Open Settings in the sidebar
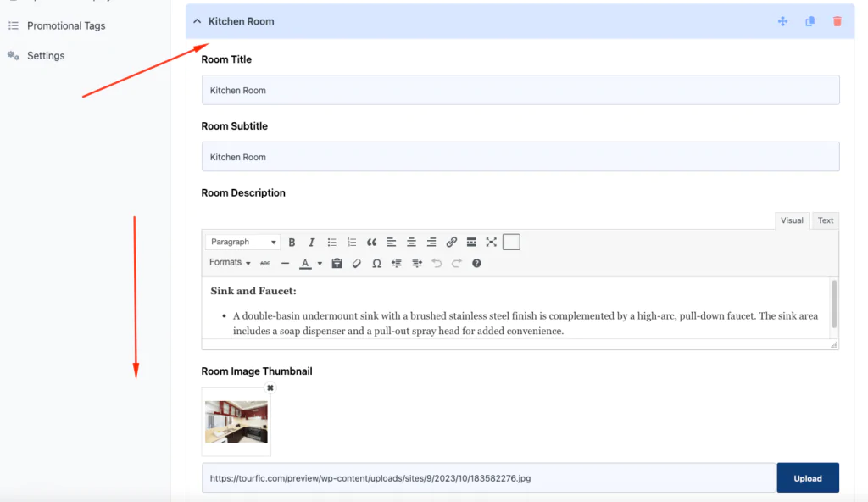The width and height of the screenshot is (868, 502). pyautogui.click(x=46, y=55)
